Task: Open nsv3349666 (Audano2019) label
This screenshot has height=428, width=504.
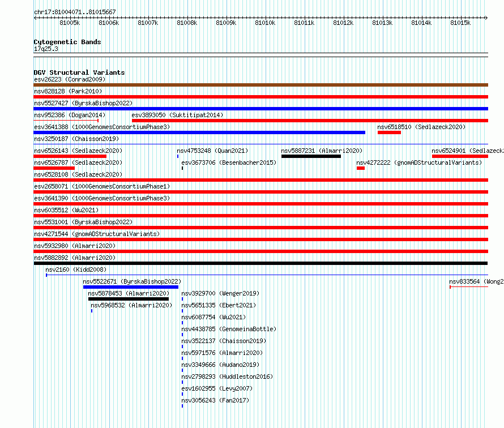Action: click(220, 365)
